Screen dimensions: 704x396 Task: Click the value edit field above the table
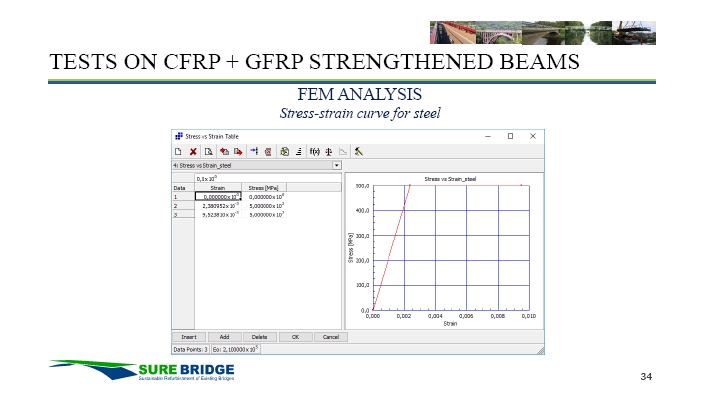268,179
